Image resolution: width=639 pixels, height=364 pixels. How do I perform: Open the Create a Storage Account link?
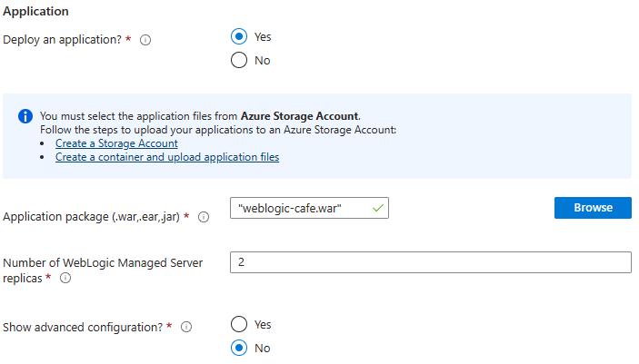click(x=115, y=143)
